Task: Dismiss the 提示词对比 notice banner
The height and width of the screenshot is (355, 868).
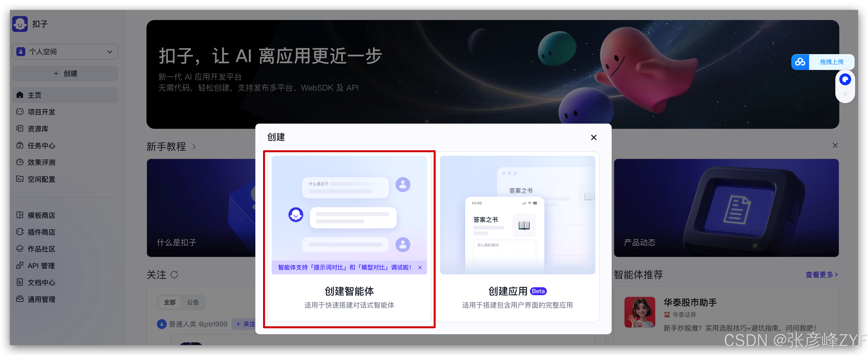Action: coord(420,267)
